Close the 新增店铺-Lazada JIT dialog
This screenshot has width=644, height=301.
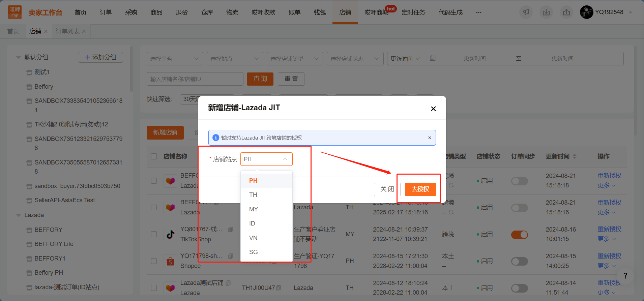point(433,109)
